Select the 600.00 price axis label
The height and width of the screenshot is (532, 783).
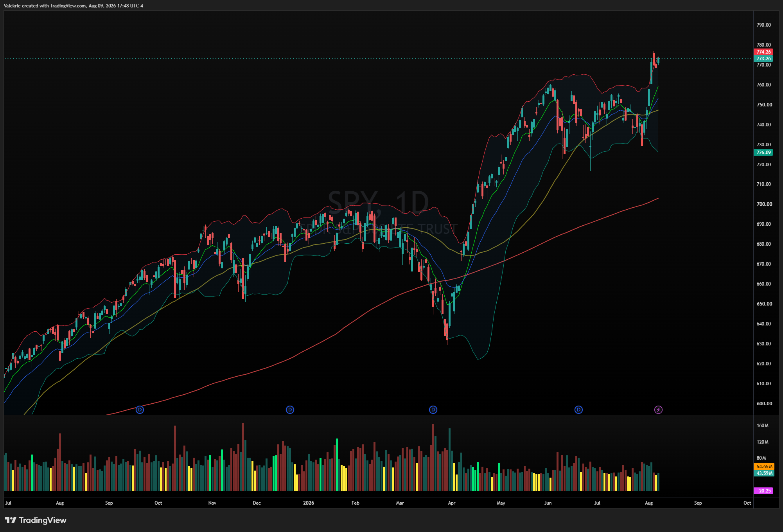pyautogui.click(x=764, y=404)
